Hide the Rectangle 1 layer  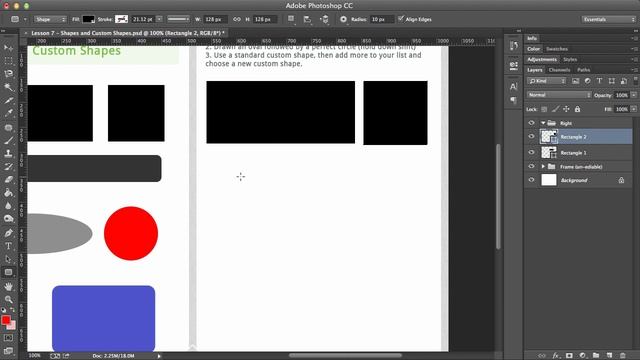531,152
